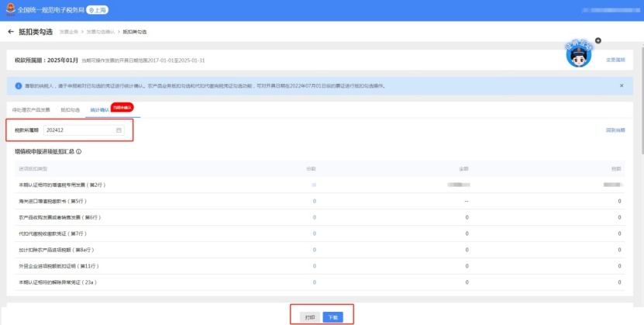Open calendar picker for 税款所属期
The image size is (644, 325).
pos(119,130)
